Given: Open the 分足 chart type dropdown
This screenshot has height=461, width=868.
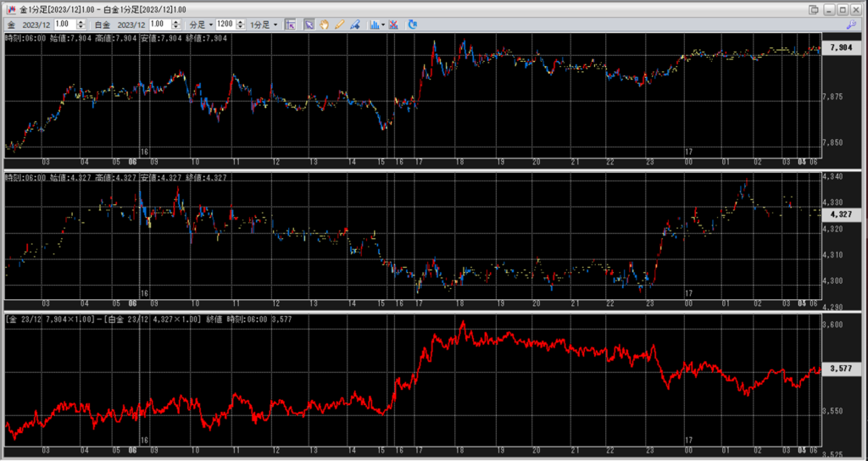Looking at the screenshot, I should [x=198, y=25].
